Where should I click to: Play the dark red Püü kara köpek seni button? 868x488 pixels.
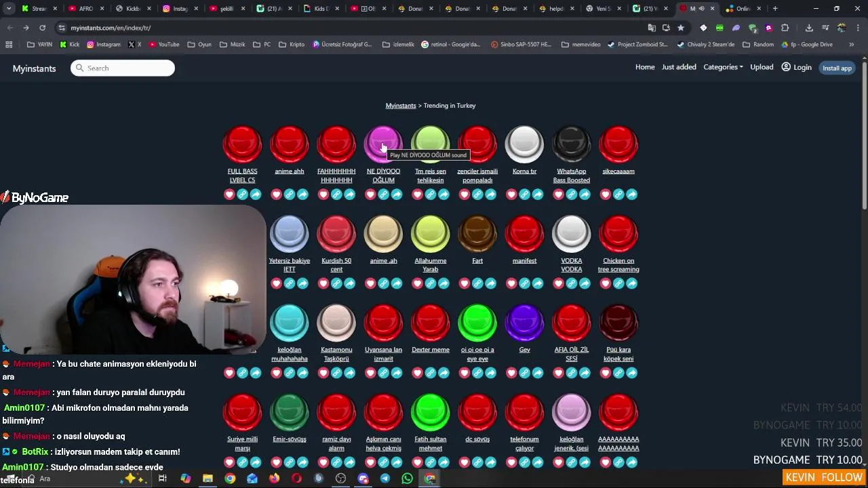[618, 323]
